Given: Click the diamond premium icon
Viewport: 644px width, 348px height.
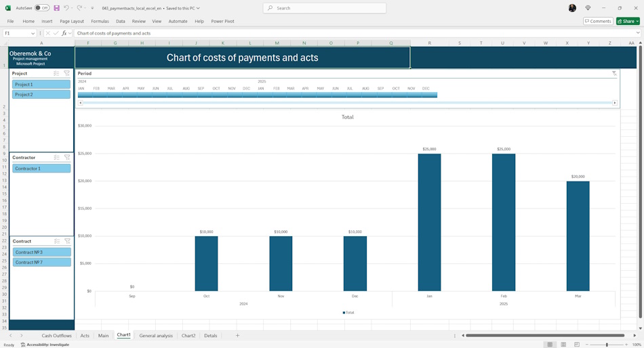Looking at the screenshot, I should pos(588,8).
